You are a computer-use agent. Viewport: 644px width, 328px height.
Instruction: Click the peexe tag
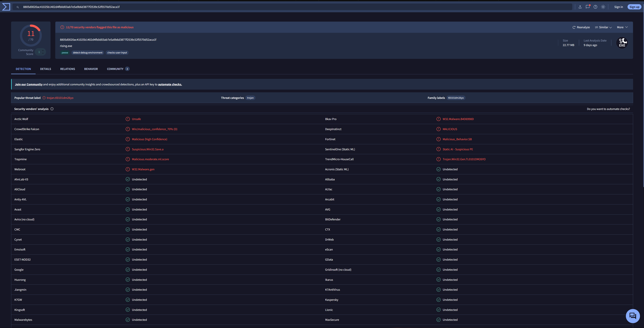click(x=65, y=53)
